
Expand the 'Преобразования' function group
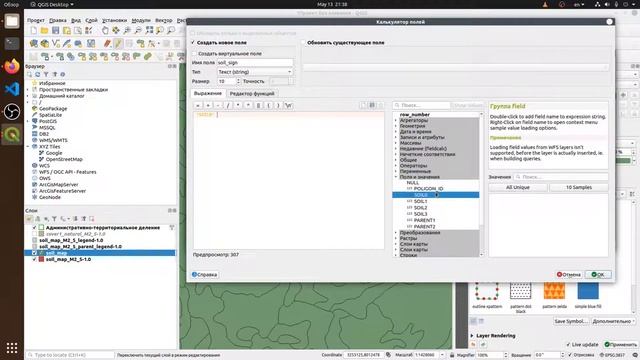[396, 232]
